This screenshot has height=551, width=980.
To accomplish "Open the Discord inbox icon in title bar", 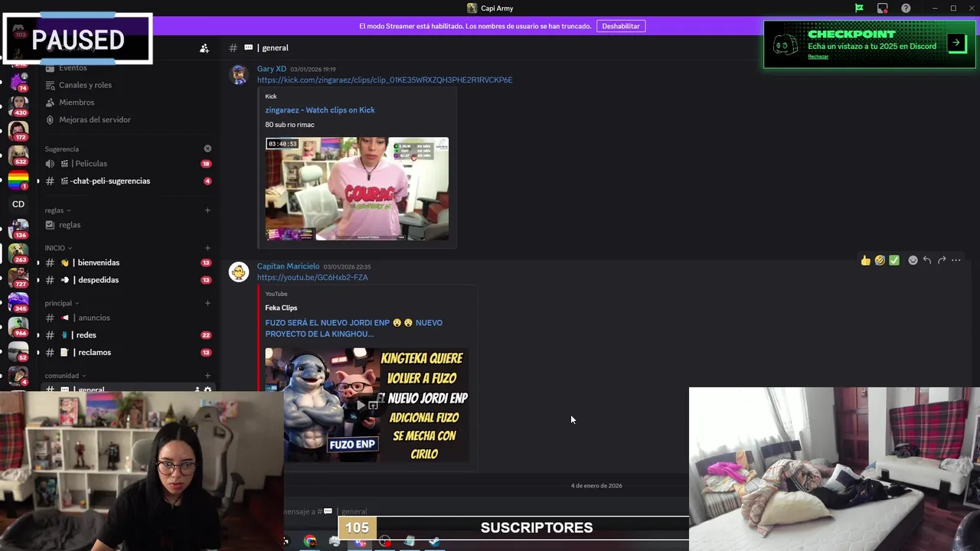I will pos(883,8).
